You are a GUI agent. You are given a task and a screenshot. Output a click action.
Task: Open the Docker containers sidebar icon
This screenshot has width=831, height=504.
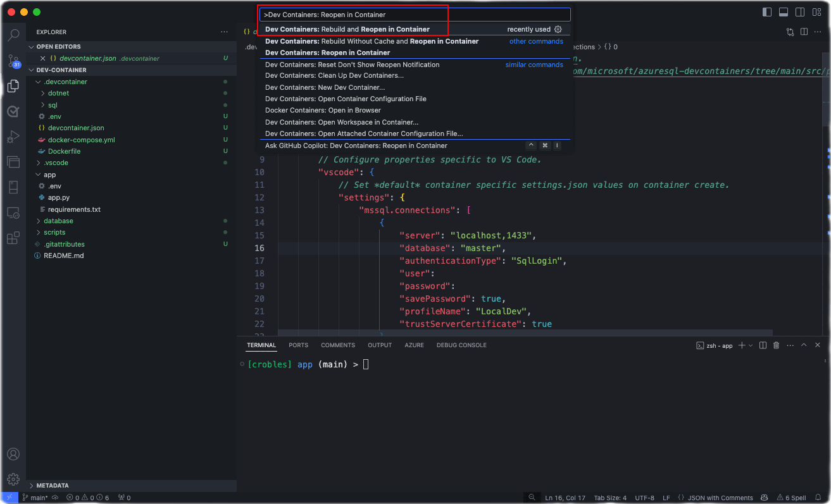[x=13, y=163]
